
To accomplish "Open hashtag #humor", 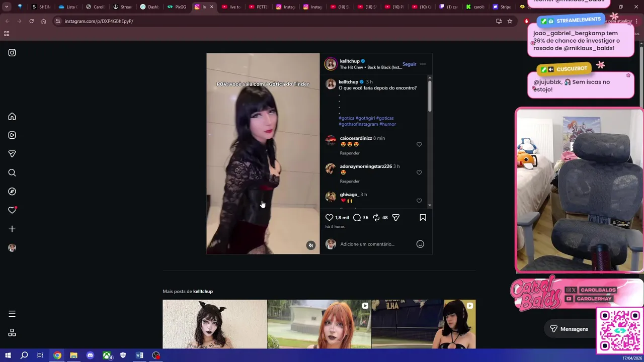I will tap(387, 124).
